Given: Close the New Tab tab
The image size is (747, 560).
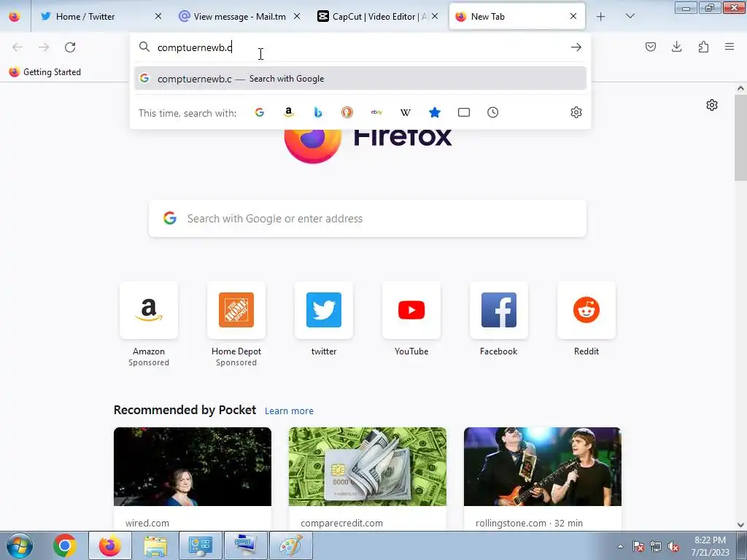Looking at the screenshot, I should tap(573, 16).
